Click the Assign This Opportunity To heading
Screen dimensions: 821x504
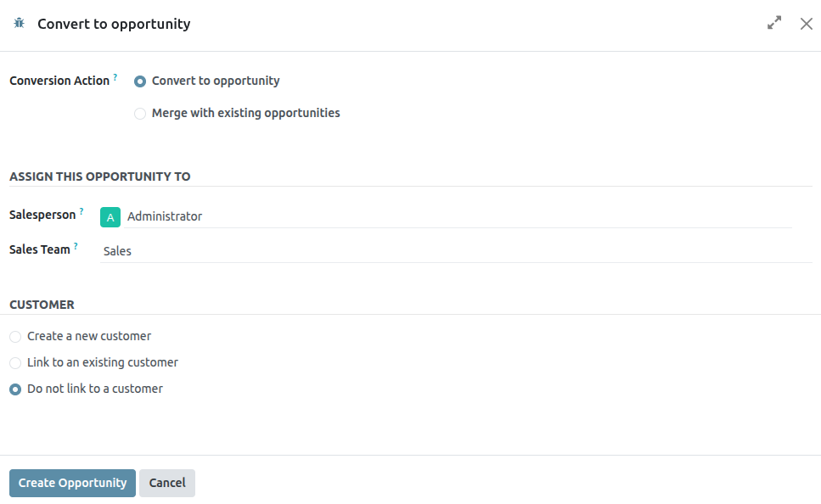pos(100,176)
